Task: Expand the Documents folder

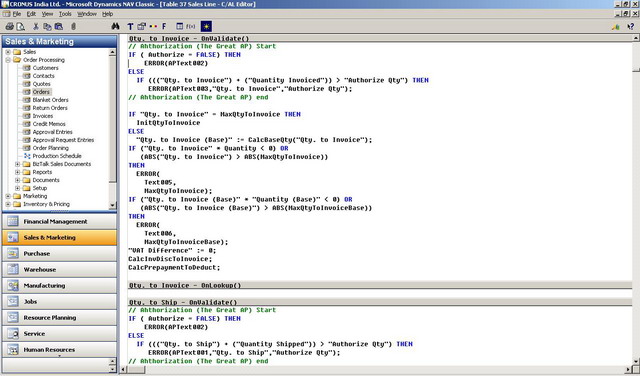Action: point(18,180)
